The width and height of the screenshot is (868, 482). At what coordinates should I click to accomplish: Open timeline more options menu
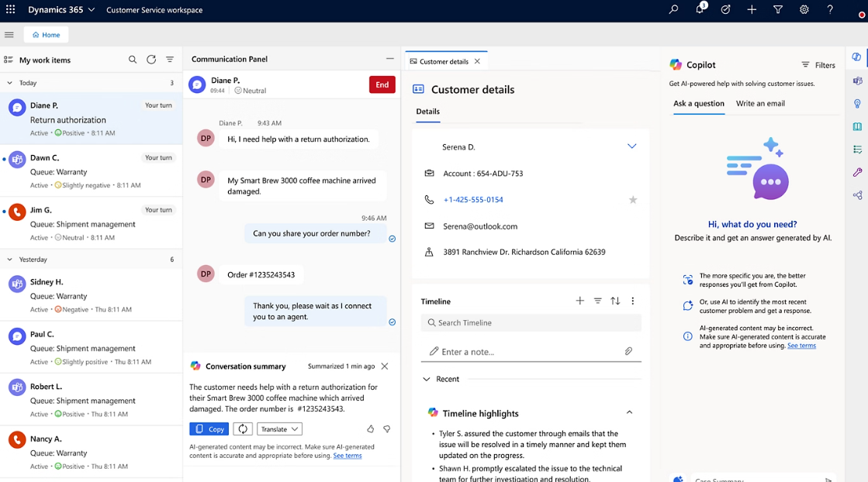(x=633, y=301)
